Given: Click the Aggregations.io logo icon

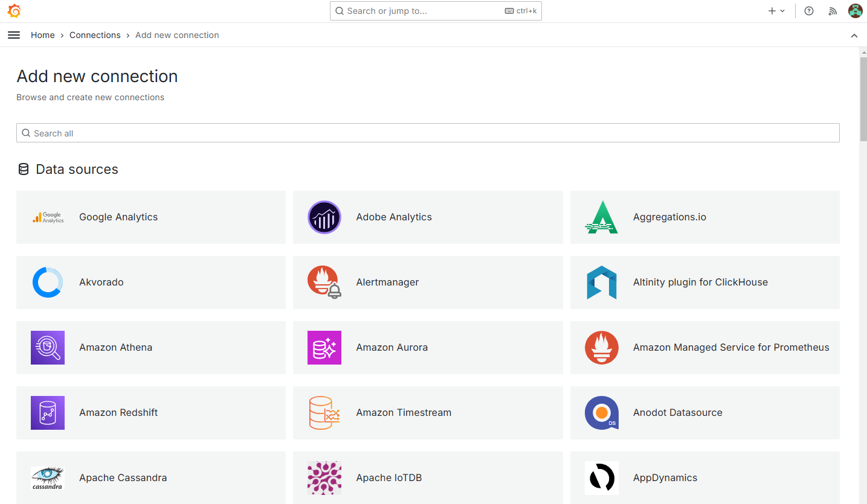Looking at the screenshot, I should click(x=602, y=217).
